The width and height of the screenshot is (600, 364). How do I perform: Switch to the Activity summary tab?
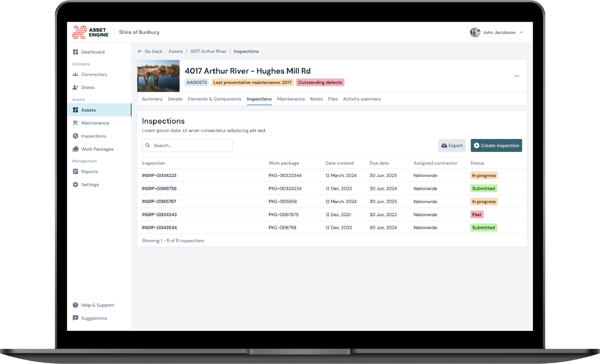click(362, 99)
